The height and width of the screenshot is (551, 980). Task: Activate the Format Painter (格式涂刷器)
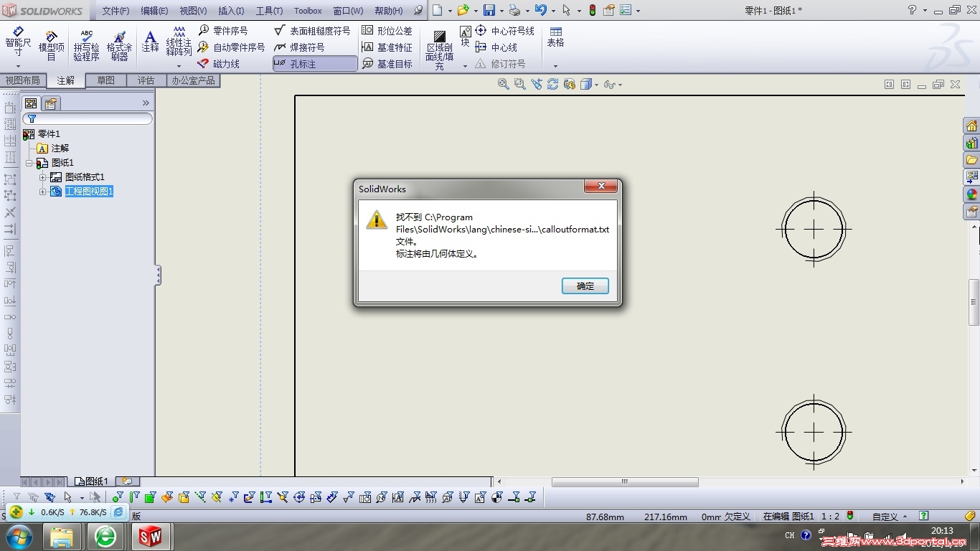[x=119, y=45]
